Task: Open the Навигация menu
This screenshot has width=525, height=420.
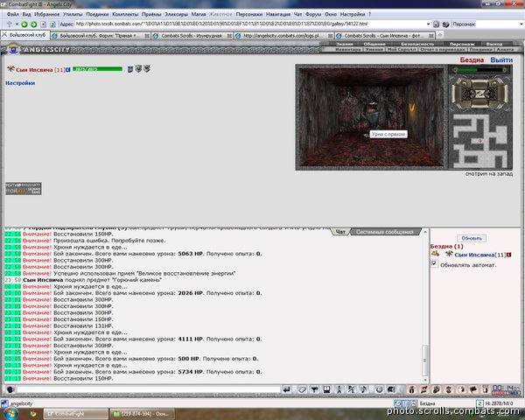Action: pos(278,14)
